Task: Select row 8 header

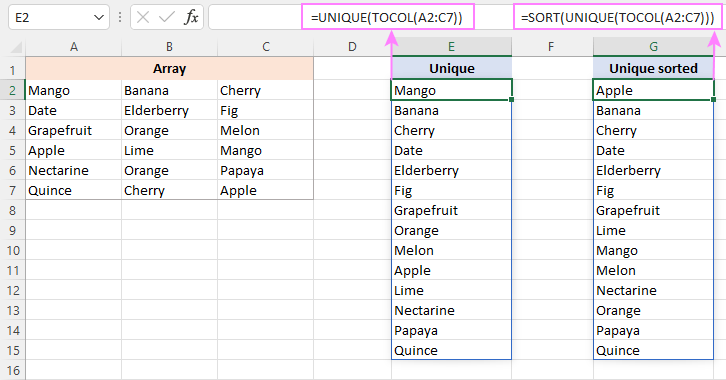Action: tap(13, 211)
